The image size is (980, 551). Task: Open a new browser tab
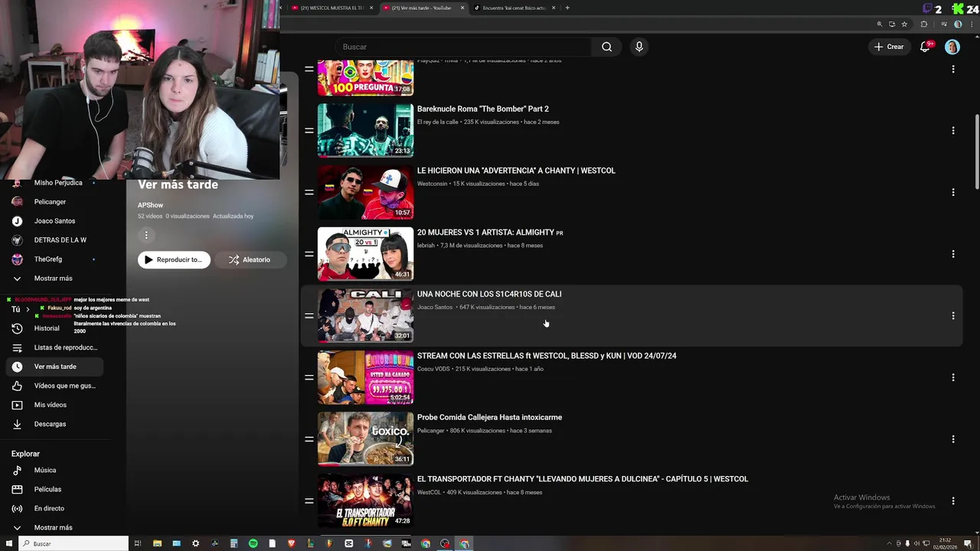[x=567, y=8]
